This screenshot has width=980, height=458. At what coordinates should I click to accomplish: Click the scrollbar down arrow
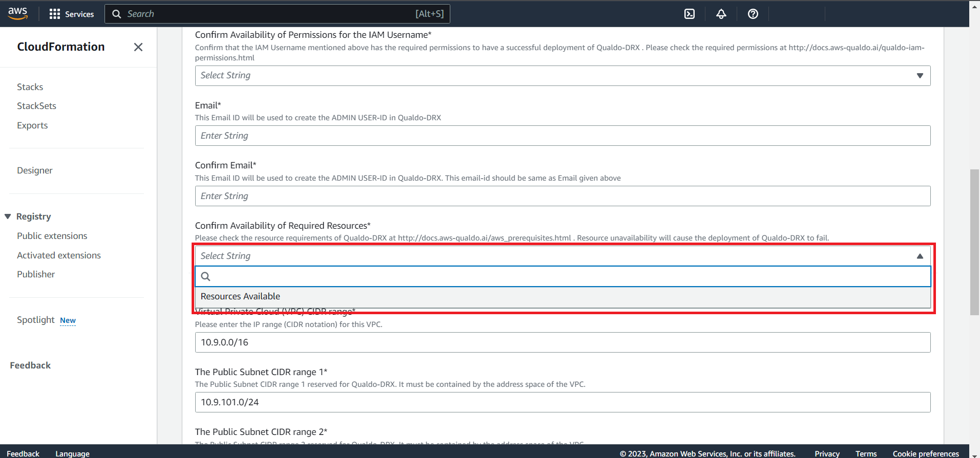(x=974, y=454)
